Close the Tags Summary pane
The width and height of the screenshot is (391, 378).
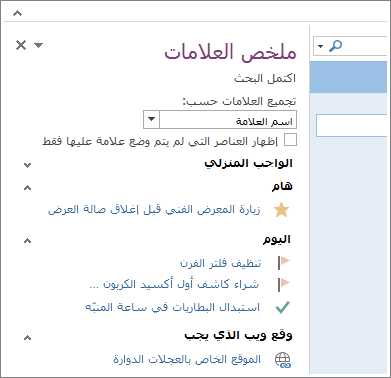click(x=21, y=45)
